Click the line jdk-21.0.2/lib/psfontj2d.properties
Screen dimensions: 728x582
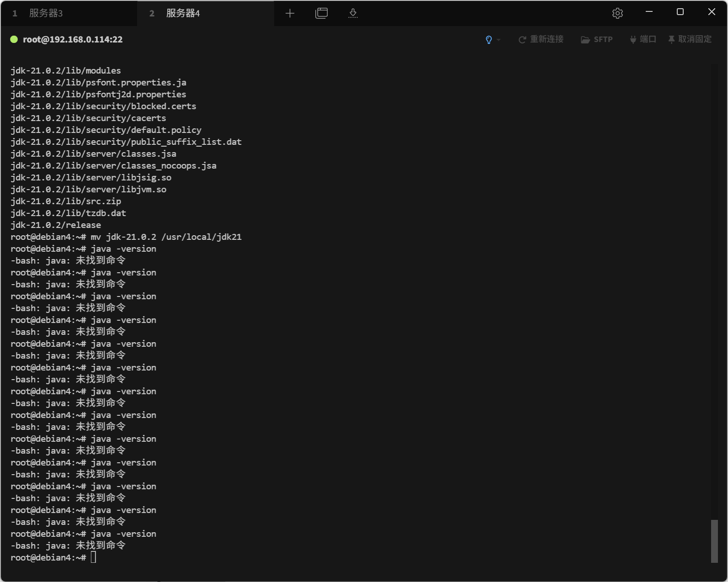[98, 94]
